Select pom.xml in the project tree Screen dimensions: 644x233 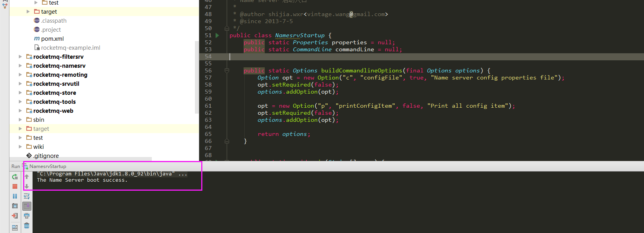coord(52,39)
